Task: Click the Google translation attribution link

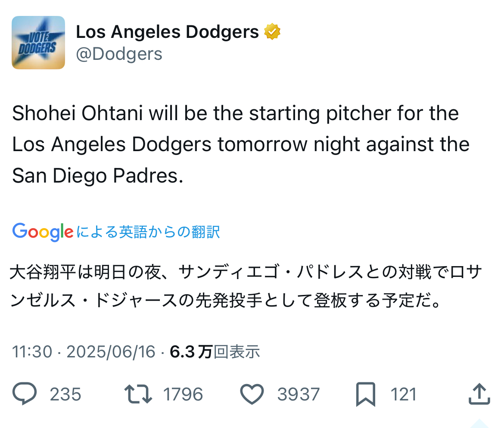Action: (x=148, y=232)
